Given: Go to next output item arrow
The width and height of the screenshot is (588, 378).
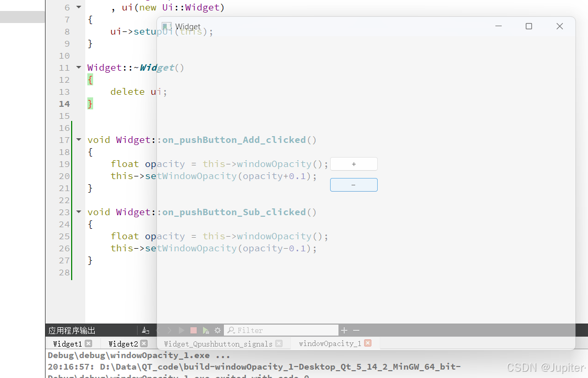Looking at the screenshot, I should (169, 330).
